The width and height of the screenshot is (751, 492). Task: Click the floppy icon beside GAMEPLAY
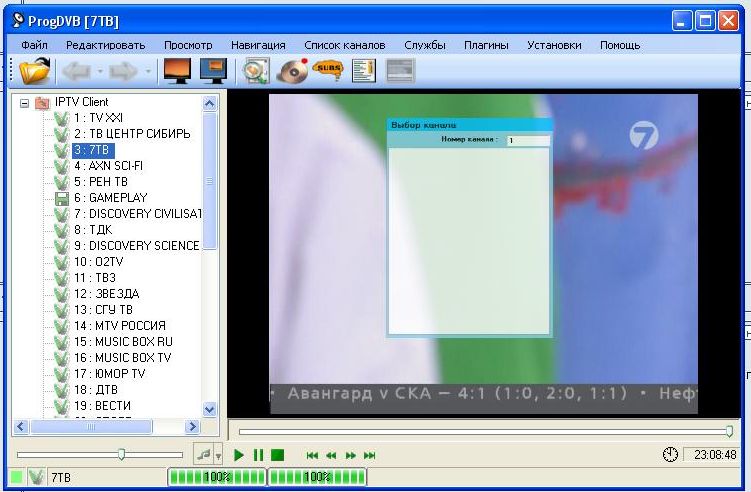(62, 198)
